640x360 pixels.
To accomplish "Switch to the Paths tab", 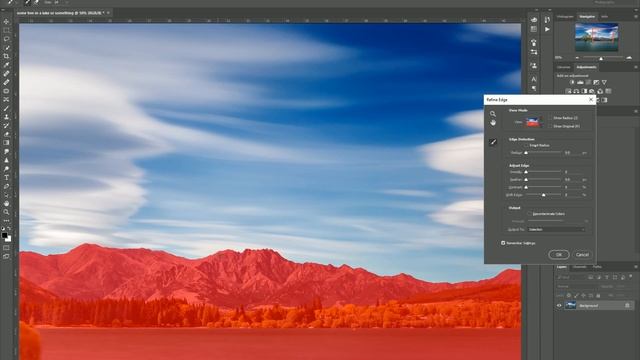I will click(597, 267).
